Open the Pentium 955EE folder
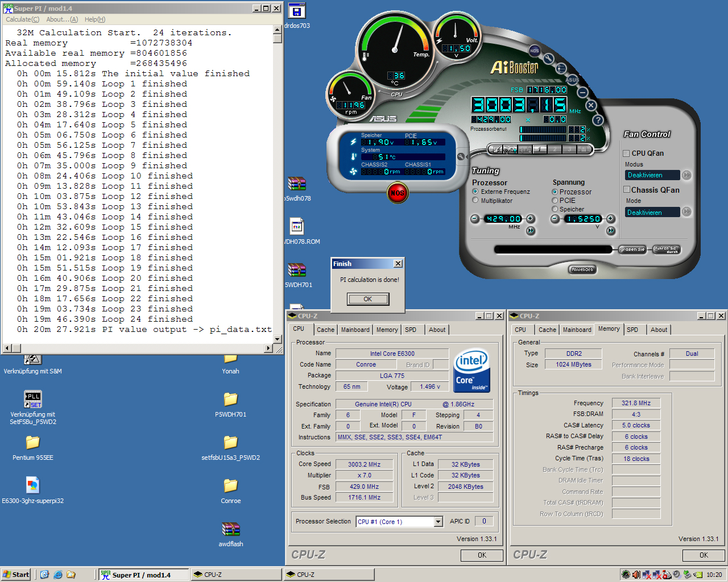This screenshot has height=582, width=728. point(33,442)
